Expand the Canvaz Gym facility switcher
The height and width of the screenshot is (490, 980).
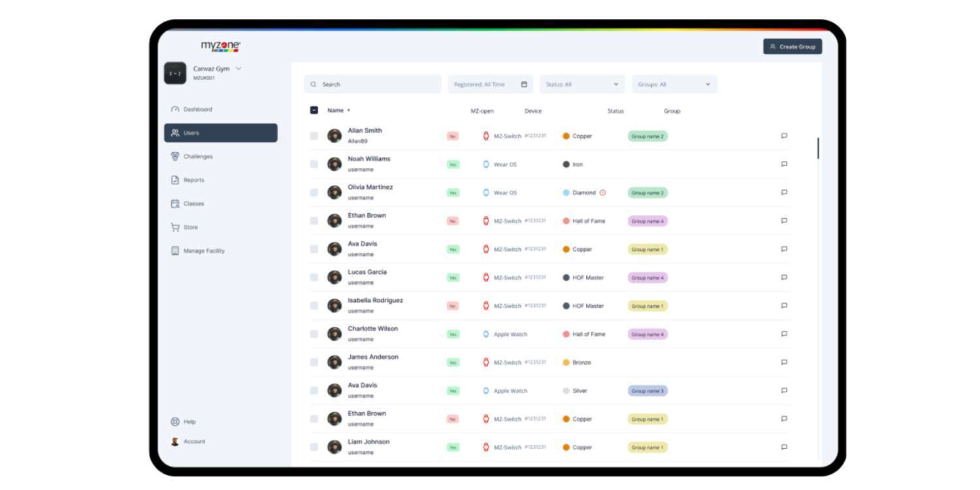point(238,69)
